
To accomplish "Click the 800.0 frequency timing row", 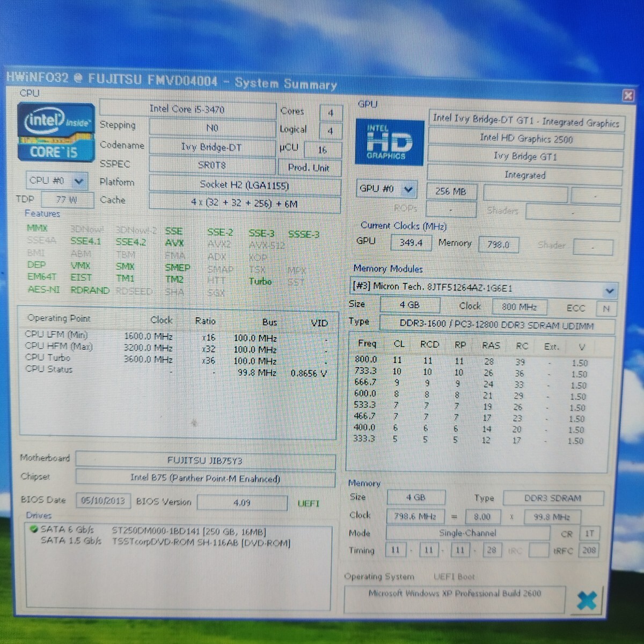I will pyautogui.click(x=471, y=362).
